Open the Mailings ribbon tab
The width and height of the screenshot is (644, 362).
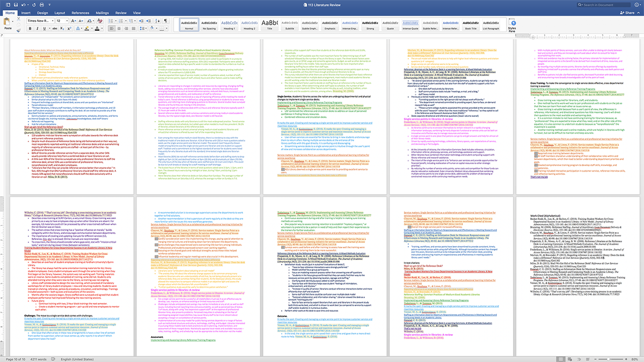(102, 13)
